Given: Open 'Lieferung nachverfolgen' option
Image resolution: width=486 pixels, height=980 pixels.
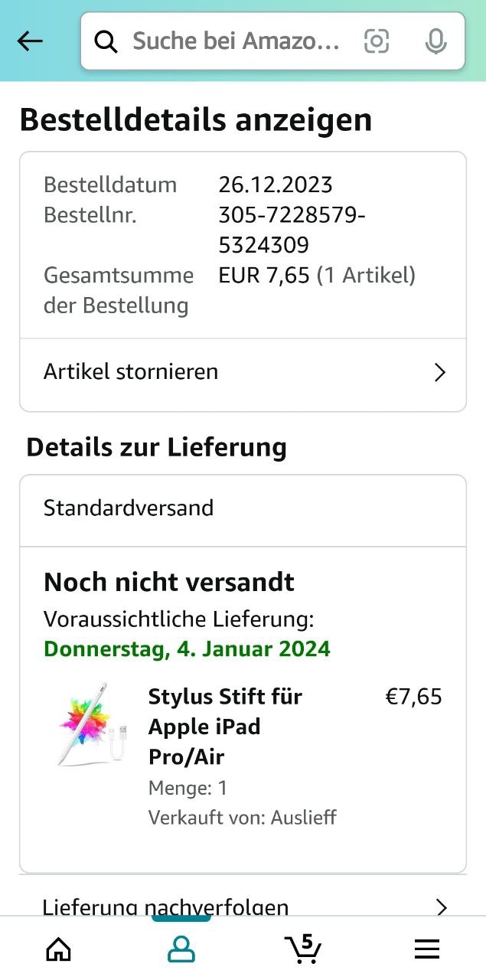Looking at the screenshot, I should pyautogui.click(x=166, y=907).
